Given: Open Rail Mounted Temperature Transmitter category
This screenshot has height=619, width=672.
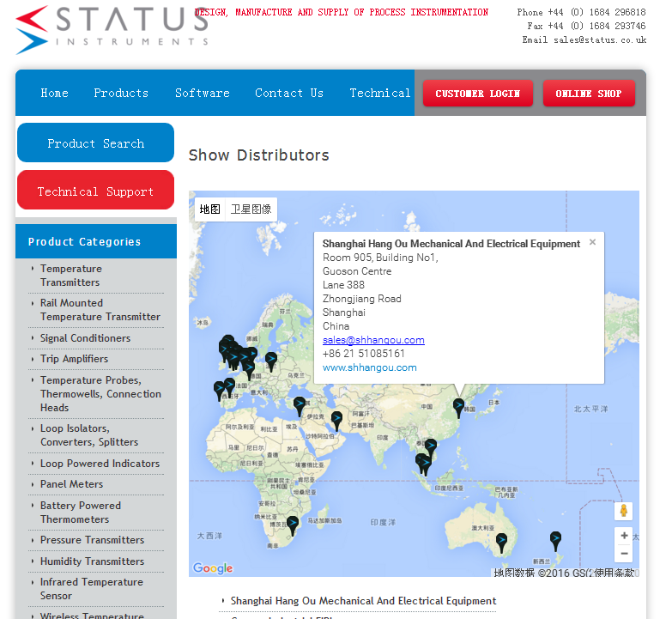Looking at the screenshot, I should pos(100,309).
